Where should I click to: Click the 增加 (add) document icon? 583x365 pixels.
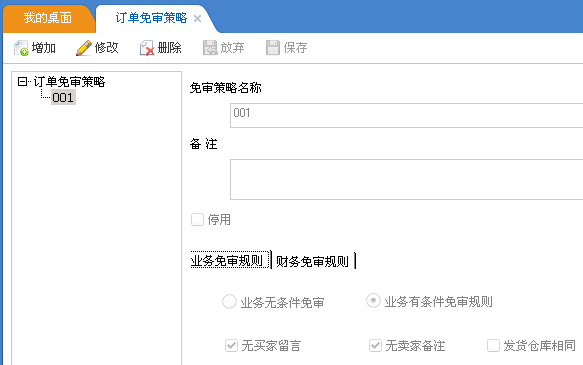click(x=21, y=48)
